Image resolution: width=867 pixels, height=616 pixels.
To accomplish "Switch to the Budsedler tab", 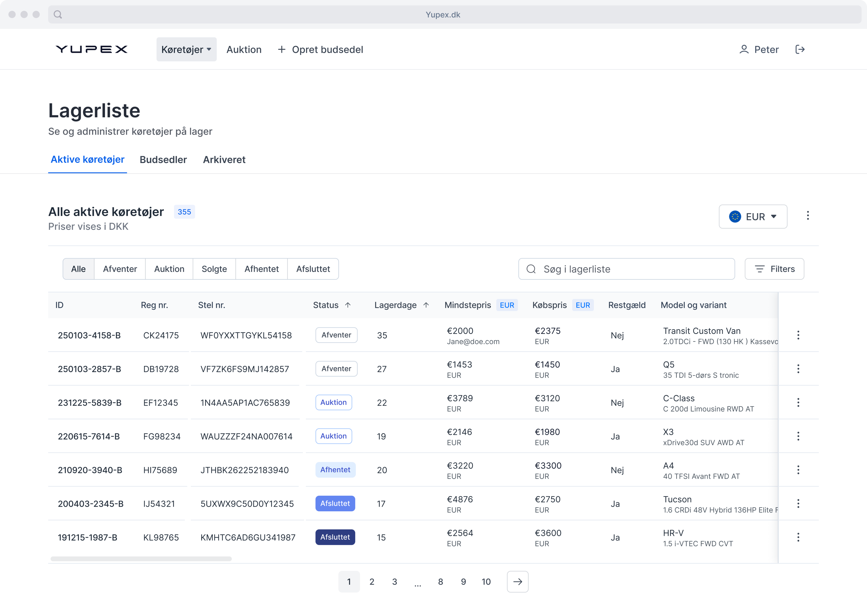I will click(163, 160).
